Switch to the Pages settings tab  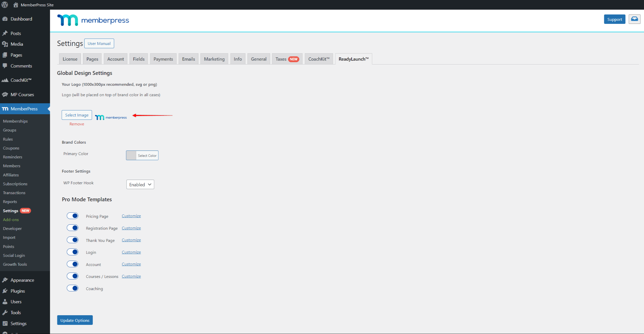point(92,59)
